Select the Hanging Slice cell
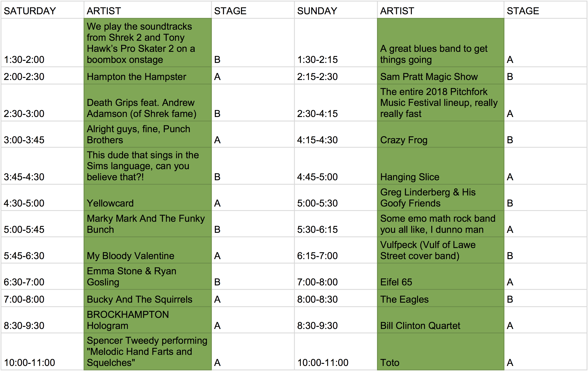Screen dimensions: 588x371 441,166
